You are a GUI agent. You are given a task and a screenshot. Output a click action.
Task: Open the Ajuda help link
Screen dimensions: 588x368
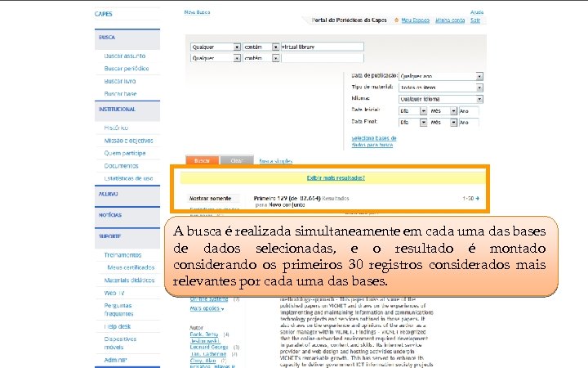tap(477, 12)
